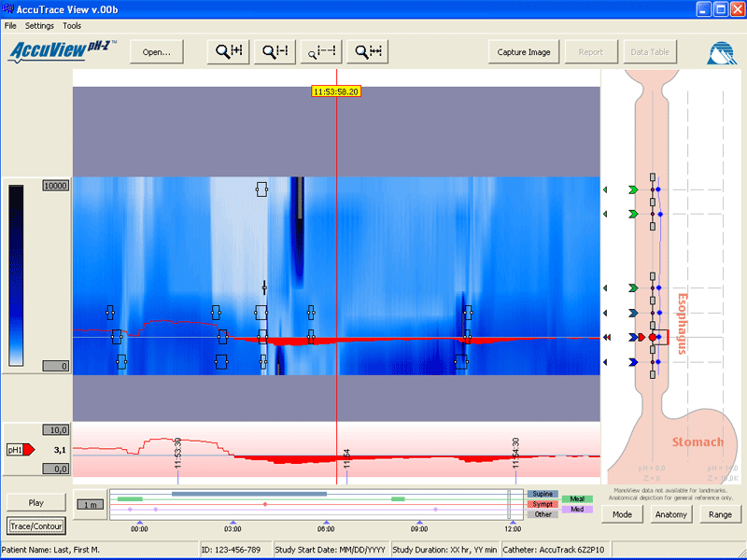Open the Settings menu

39,26
